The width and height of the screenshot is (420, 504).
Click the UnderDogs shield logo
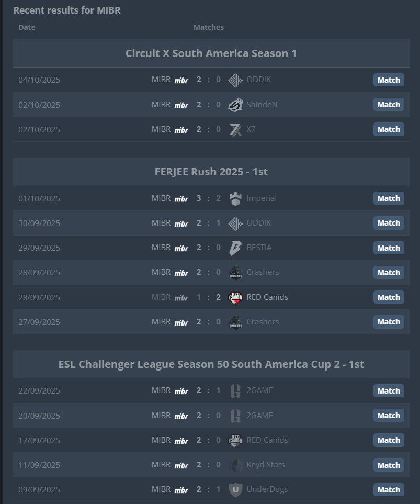tap(235, 490)
